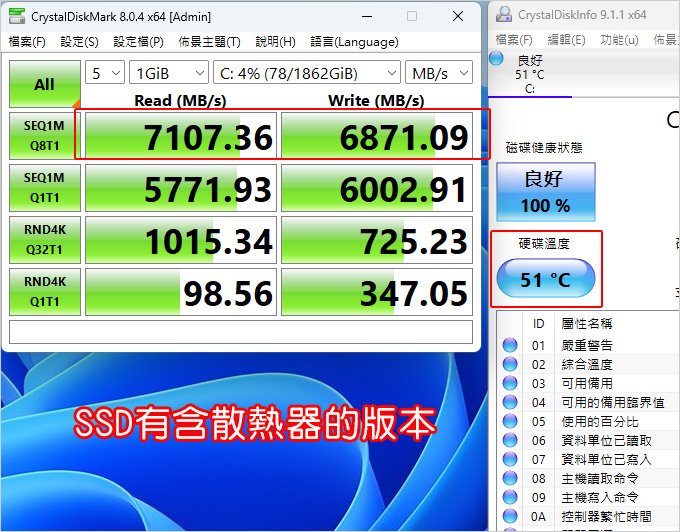The image size is (680, 532).
Task: Click the status orb for ID 02 綜合溫度
Action: 510,364
